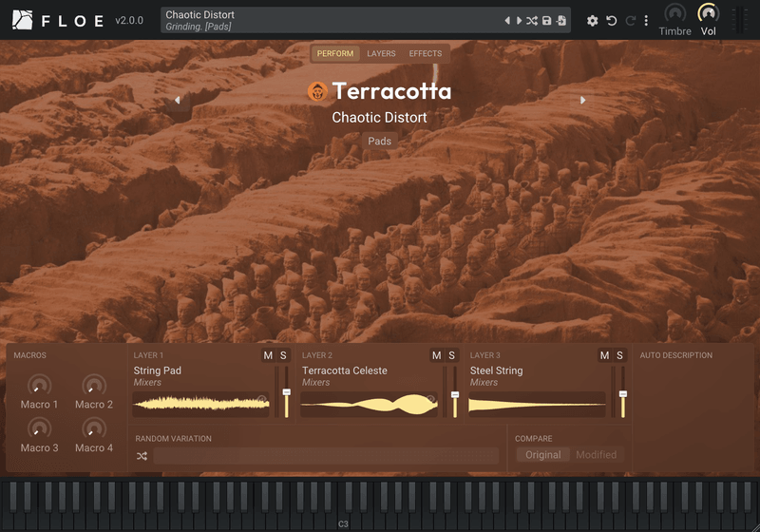Click the Random Variation bar
The image size is (760, 532).
coord(326,456)
